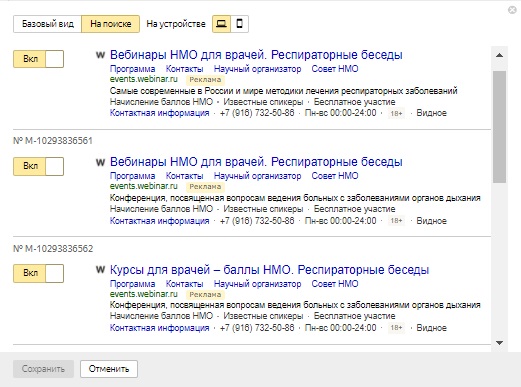The image size is (521, 387).
Task: Open Контактная информация in ad M-10293836561
Action: 159,221
